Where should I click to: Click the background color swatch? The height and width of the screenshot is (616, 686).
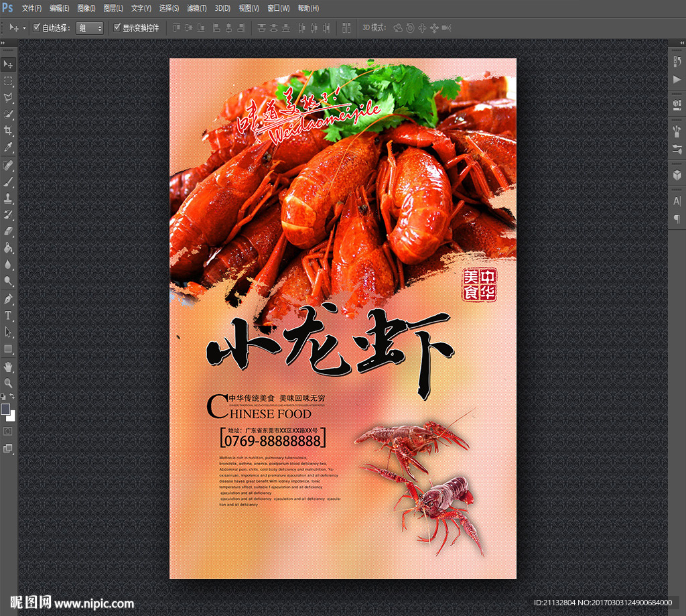pyautogui.click(x=11, y=416)
